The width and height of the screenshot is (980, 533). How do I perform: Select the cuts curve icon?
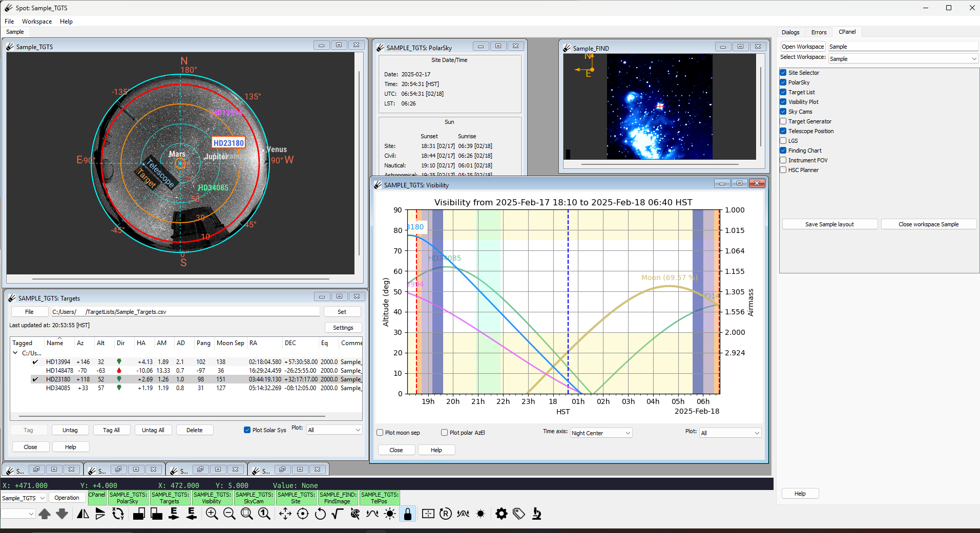coord(372,514)
